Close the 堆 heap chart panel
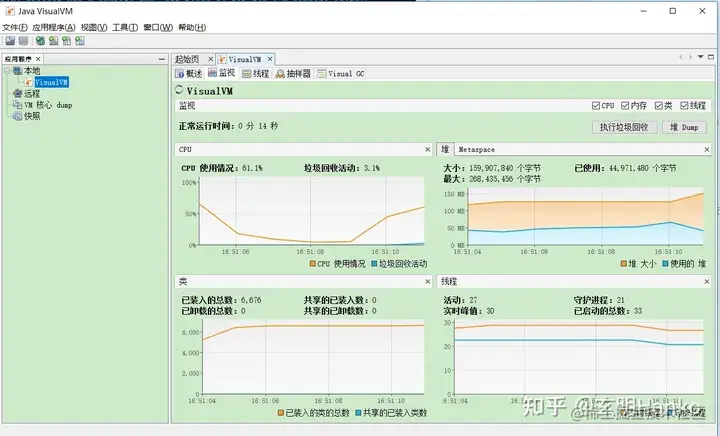 707,150
